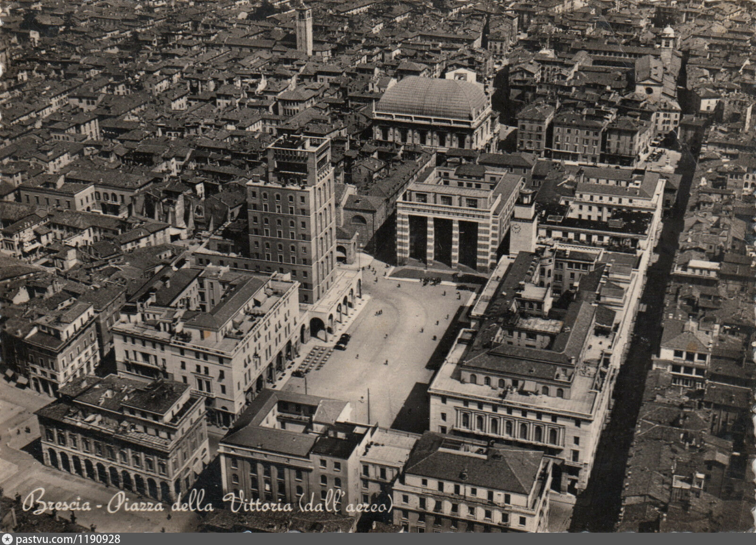The image size is (756, 545).
Task: Click the dark car parked in the square
Action: pyautogui.click(x=343, y=341)
